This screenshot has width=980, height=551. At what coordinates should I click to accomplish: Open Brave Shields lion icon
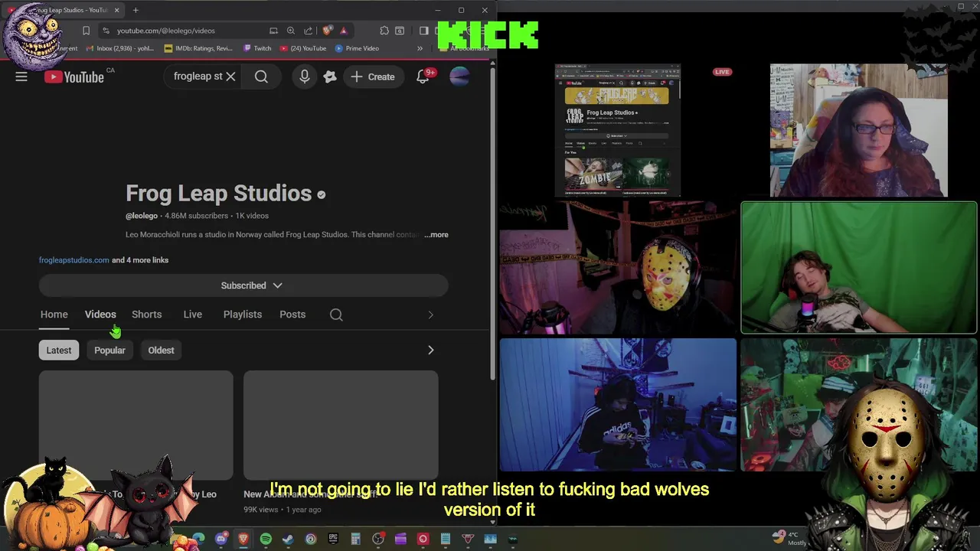tap(327, 31)
